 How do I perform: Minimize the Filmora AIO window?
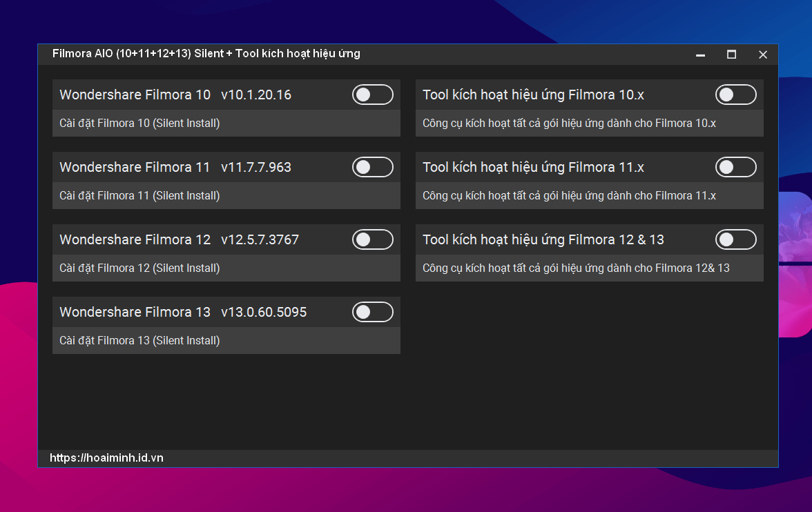tap(700, 55)
